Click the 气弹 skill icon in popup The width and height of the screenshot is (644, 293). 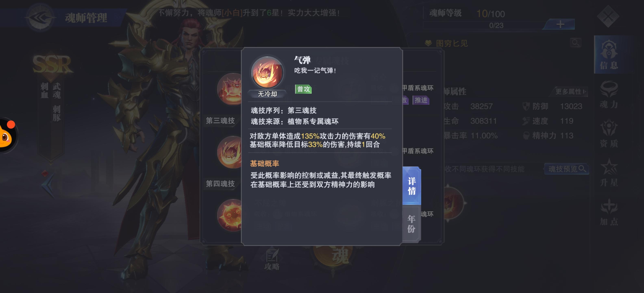tap(267, 72)
